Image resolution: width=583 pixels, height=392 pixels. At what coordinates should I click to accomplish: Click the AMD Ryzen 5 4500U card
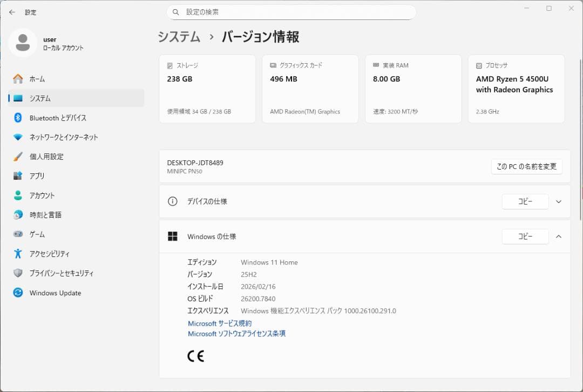(516, 89)
